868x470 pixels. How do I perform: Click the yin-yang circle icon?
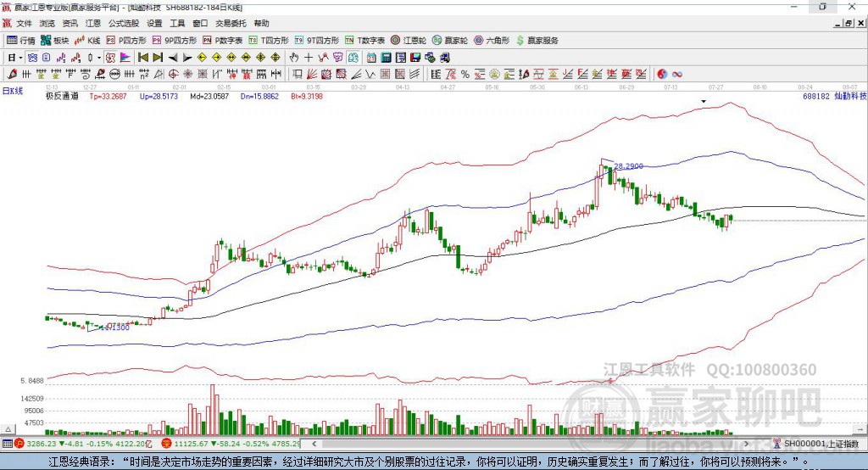point(662,75)
